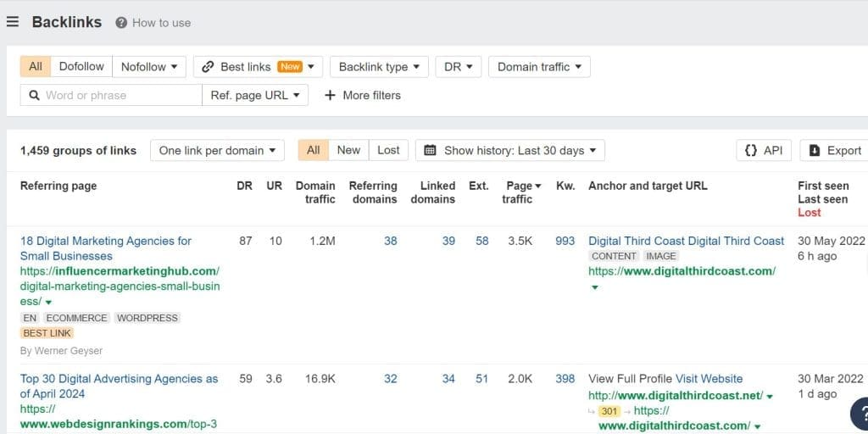Screen dimensions: 868x434
Task: Click the Word or phrase search field
Action: pyautogui.click(x=111, y=95)
